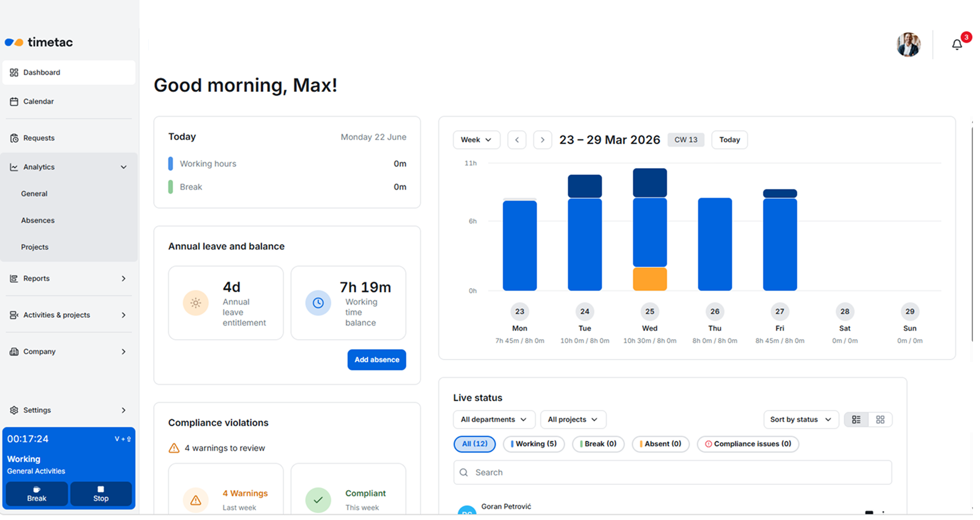Screen dimensions: 980x520
Task: Select Thursday 26 day marker
Action: coord(715,312)
